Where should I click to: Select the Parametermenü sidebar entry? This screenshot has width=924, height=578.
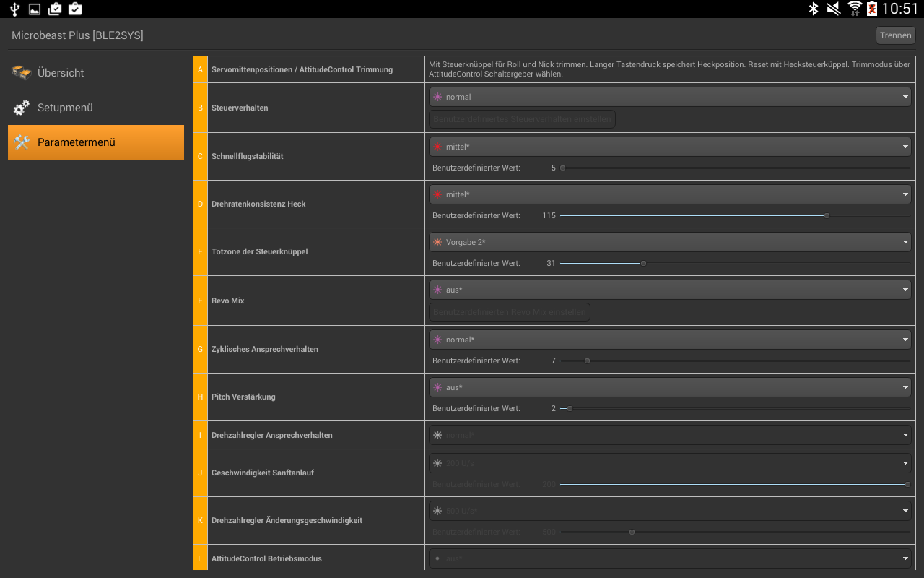[x=96, y=142]
